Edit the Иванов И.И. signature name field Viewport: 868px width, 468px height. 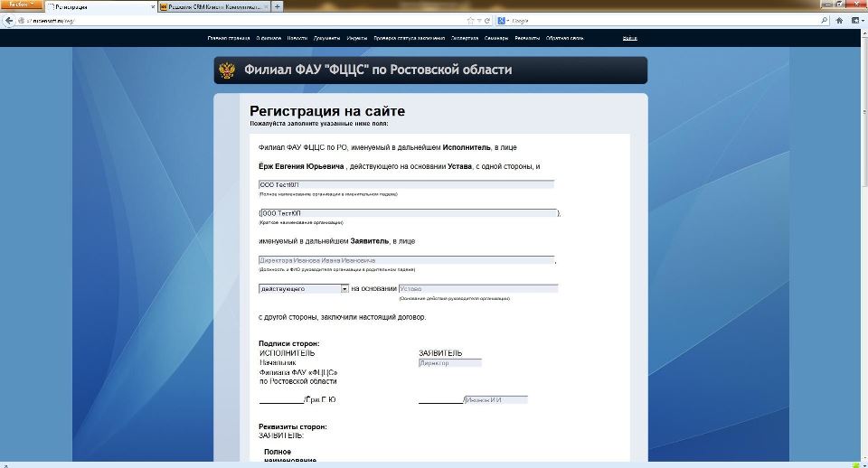tap(496, 399)
